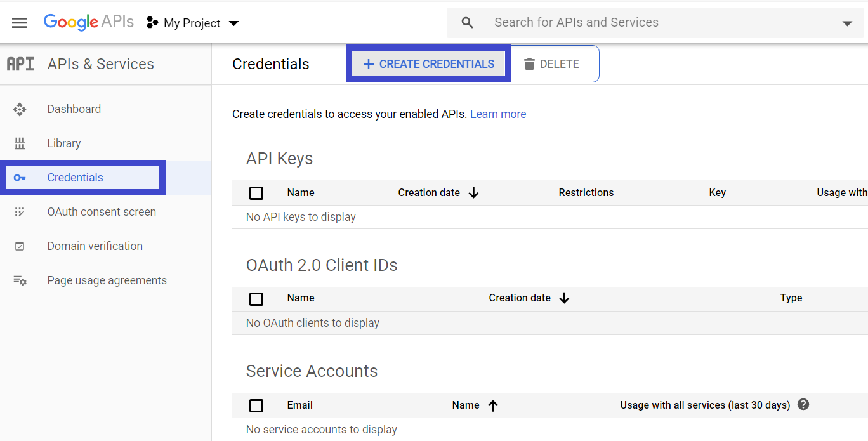Select all Service Accounts checkbox
This screenshot has height=441, width=868.
click(x=256, y=405)
